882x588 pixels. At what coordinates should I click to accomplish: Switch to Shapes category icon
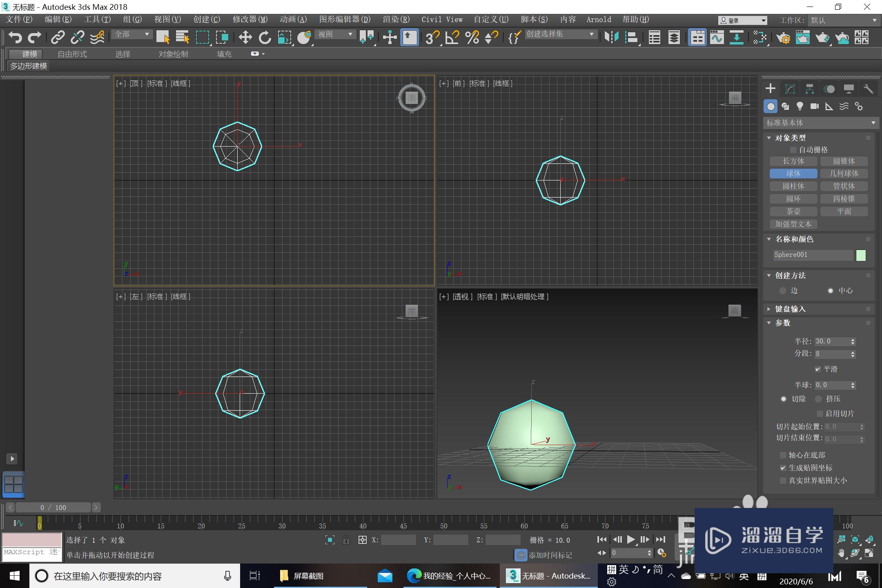tap(785, 107)
